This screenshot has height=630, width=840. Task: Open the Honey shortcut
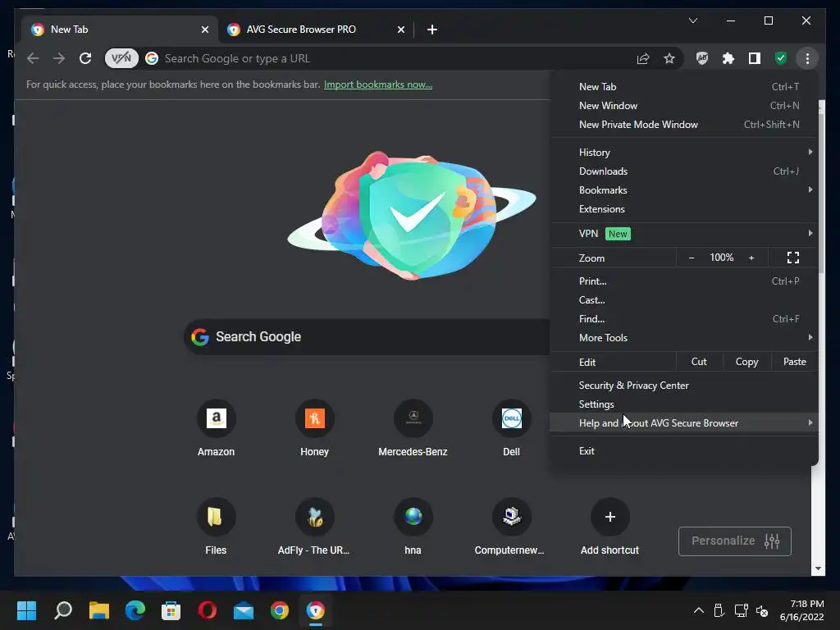[314, 427]
